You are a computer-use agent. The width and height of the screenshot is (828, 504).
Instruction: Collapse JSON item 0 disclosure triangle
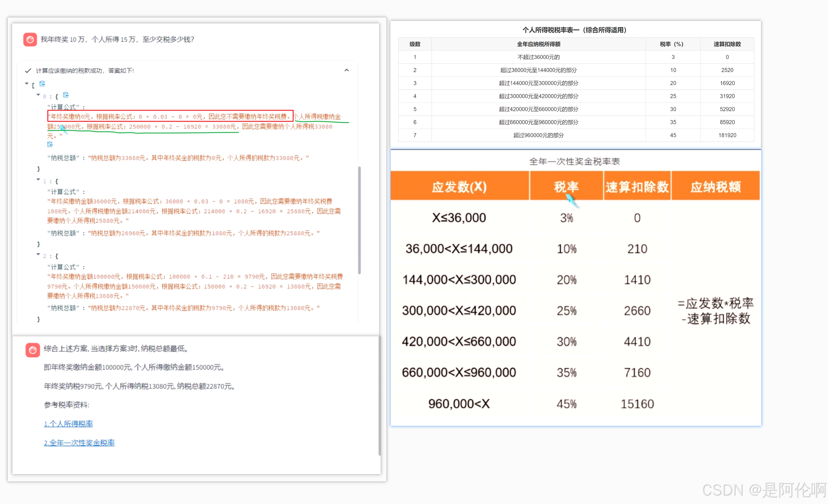(38, 95)
